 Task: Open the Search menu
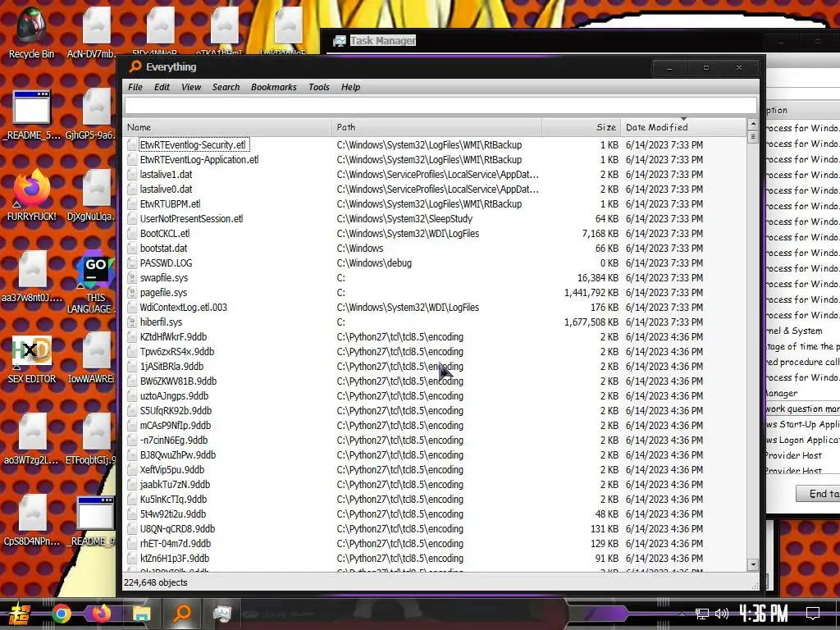(226, 87)
